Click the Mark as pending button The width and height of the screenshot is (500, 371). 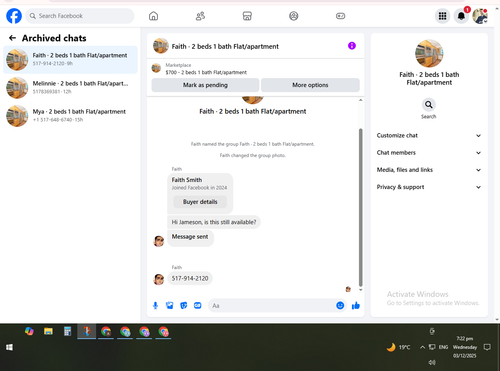[205, 85]
